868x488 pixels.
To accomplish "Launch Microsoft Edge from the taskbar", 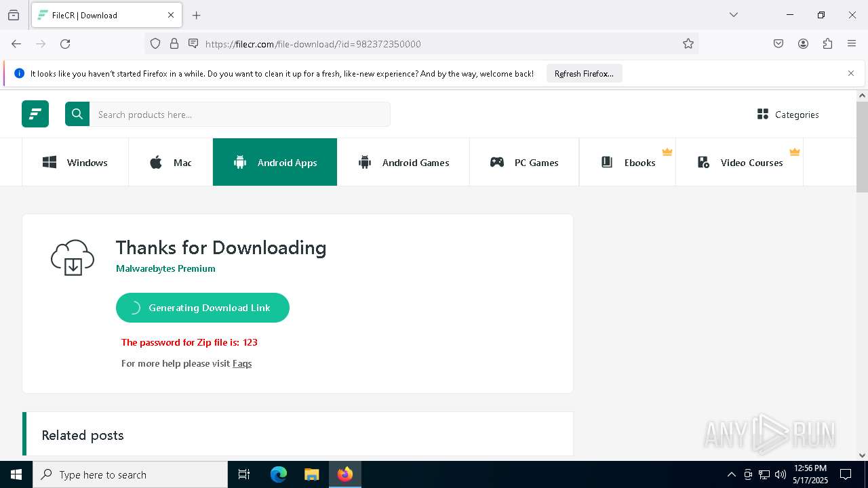I will 279,474.
